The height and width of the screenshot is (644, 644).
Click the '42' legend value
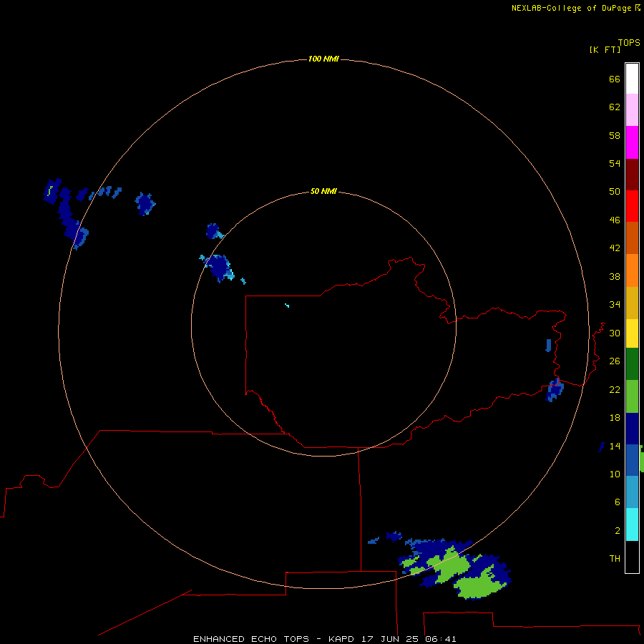[x=615, y=248]
